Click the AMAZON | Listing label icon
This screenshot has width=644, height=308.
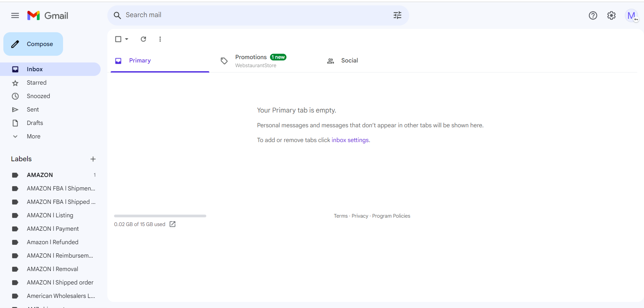point(15,215)
